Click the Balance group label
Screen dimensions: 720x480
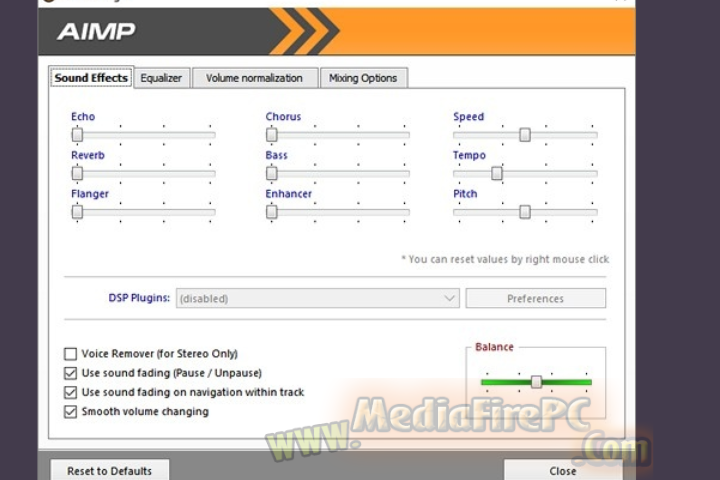(494, 347)
